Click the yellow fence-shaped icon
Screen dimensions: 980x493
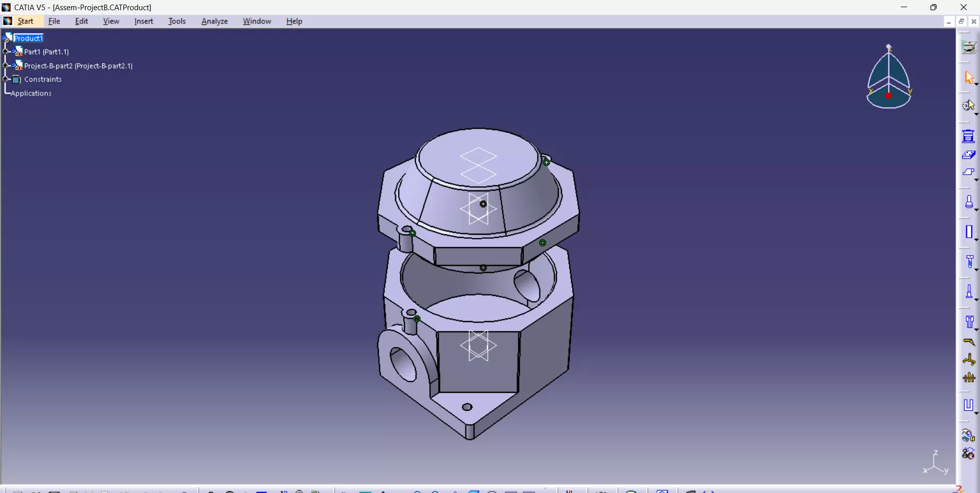click(x=969, y=378)
